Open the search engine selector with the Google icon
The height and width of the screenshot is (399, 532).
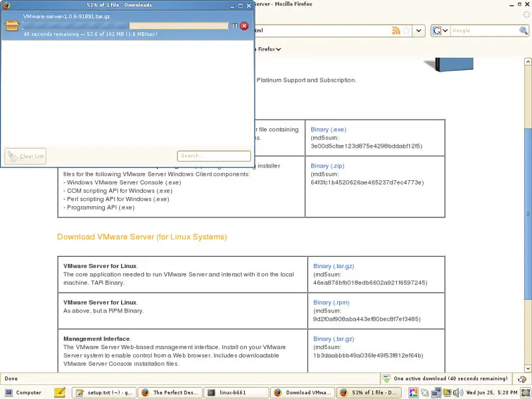440,31
